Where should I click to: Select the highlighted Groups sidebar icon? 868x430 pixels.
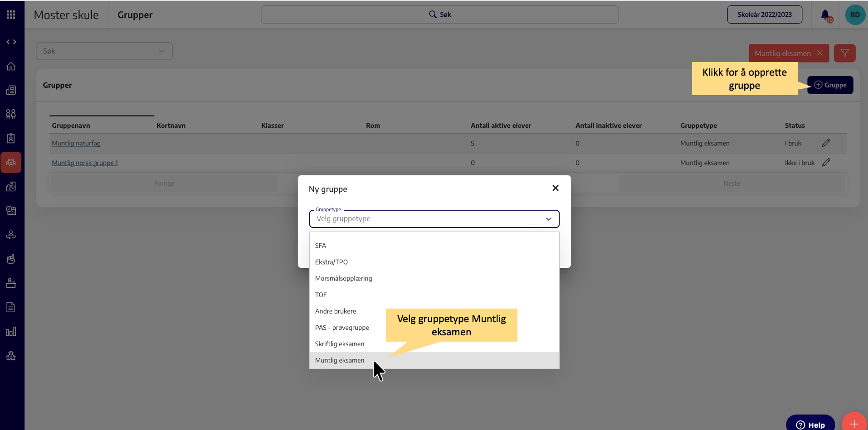click(11, 162)
